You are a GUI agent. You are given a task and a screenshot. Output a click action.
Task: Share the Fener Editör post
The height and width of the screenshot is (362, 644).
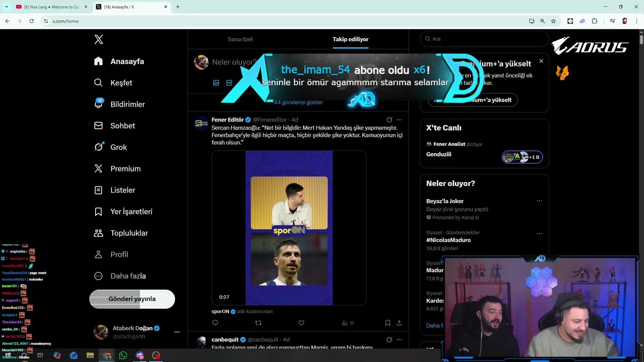(399, 323)
